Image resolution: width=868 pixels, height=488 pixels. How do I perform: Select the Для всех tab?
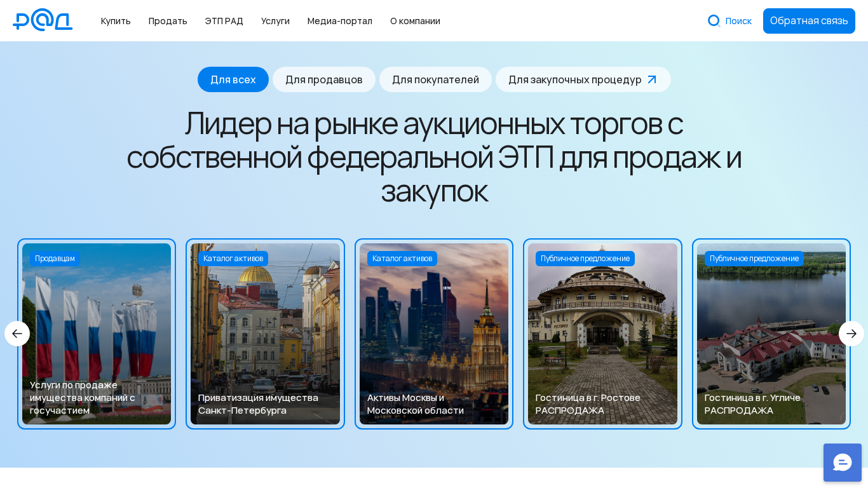point(233,79)
